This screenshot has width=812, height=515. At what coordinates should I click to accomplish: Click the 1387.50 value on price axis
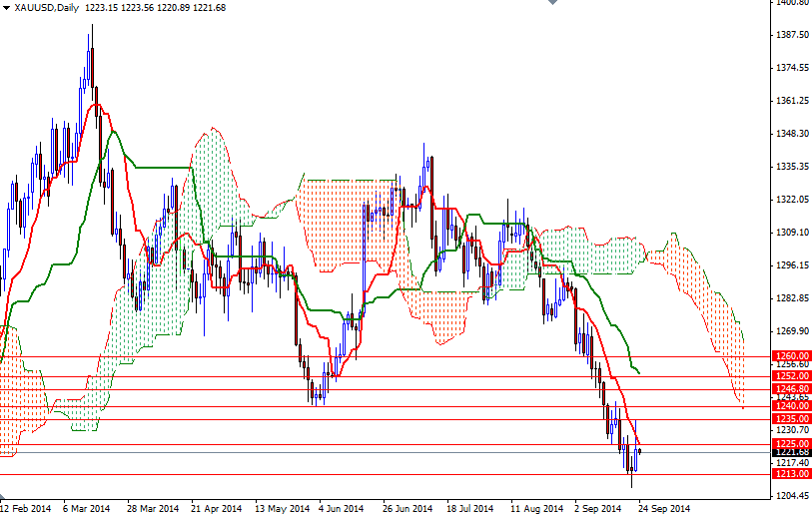(x=791, y=35)
